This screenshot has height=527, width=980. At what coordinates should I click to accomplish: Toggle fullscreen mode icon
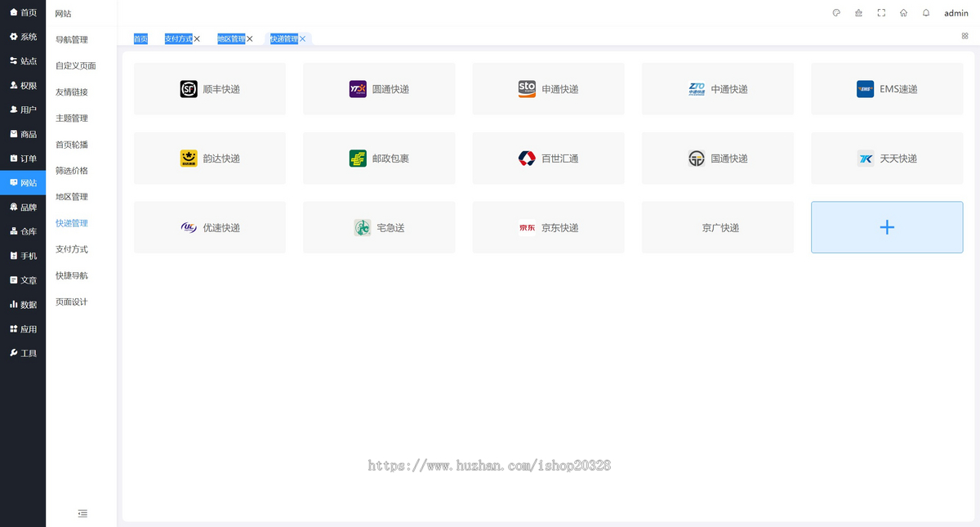click(x=881, y=13)
